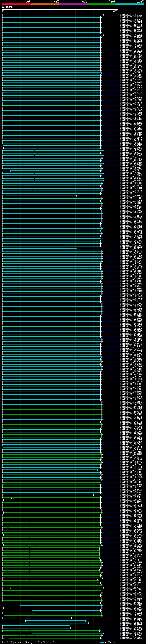Viewport: 146px width, 644px height.
Task: Select hit UniRef100_B3MU40
Action: [131, 480]
